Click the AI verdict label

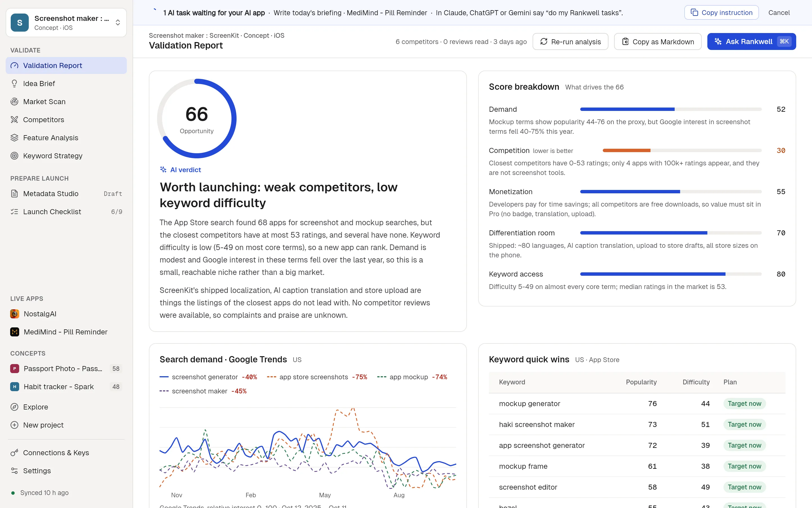(180, 170)
